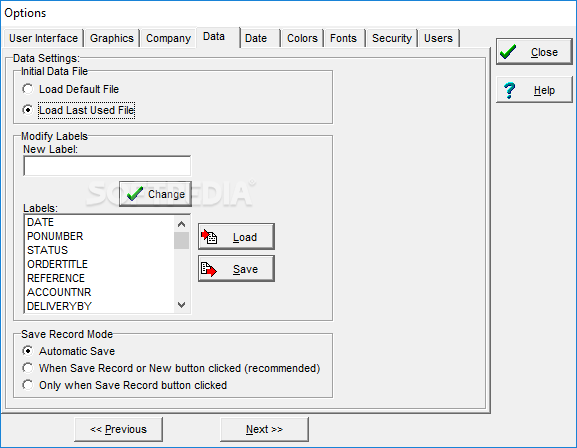The height and width of the screenshot is (448, 577).
Task: Select ORDERTITLE in the Labels list
Action: [x=100, y=264]
